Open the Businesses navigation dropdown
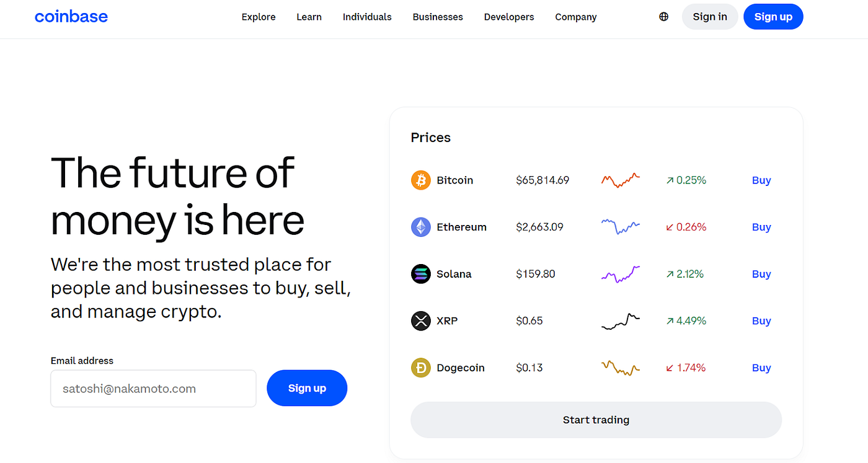This screenshot has width=868, height=463. point(438,17)
